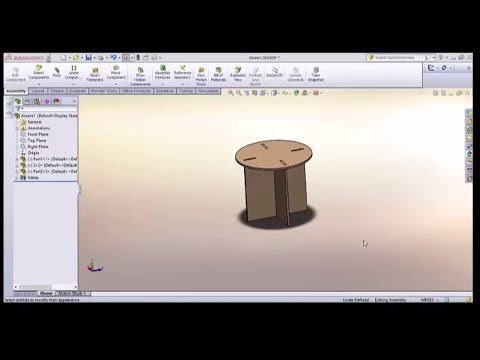Click the Edit Component tool

click(x=15, y=74)
